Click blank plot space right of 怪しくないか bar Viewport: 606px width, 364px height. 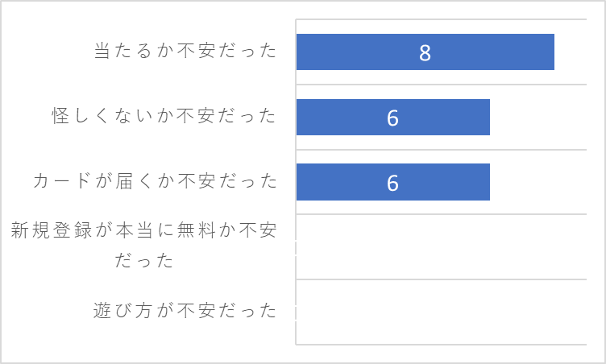[538, 117]
